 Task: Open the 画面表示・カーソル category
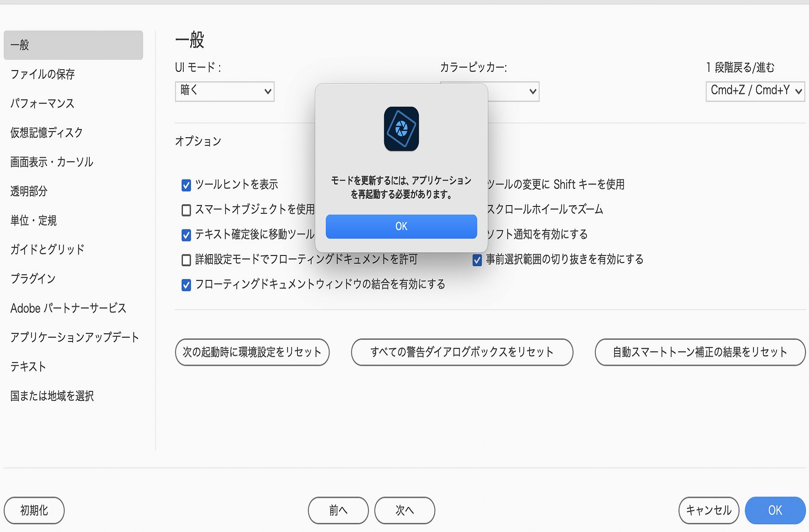[52, 162]
